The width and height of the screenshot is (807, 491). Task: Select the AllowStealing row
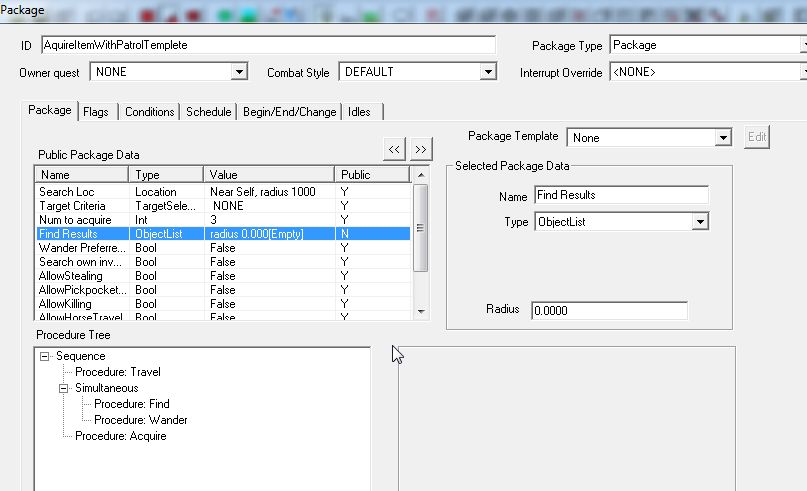click(x=222, y=276)
